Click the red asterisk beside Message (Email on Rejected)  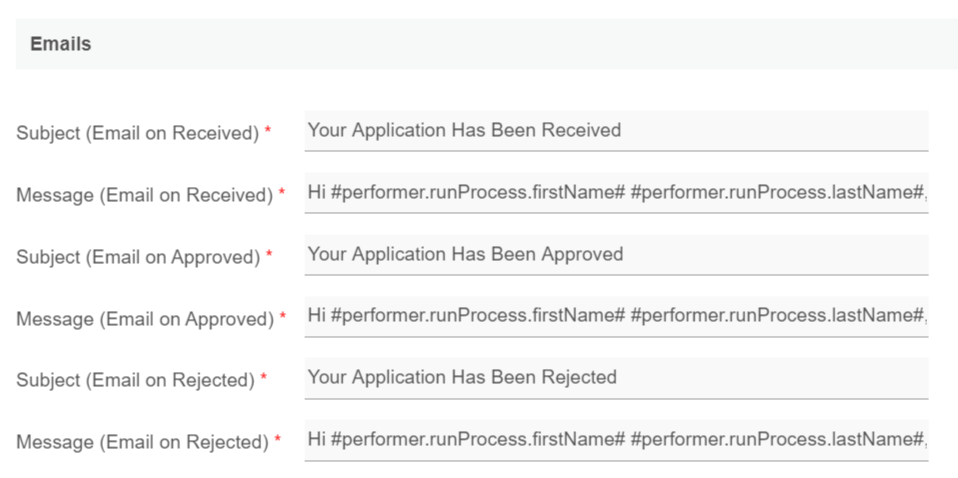point(277,440)
